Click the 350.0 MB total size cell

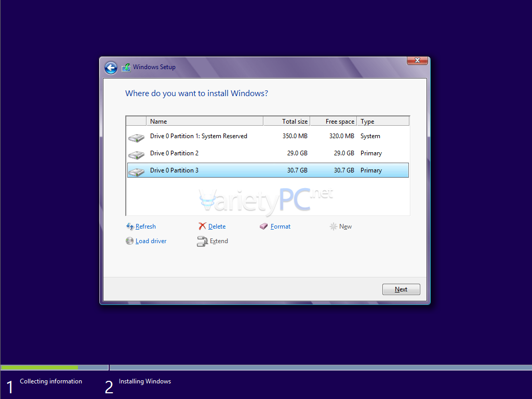tap(295, 136)
